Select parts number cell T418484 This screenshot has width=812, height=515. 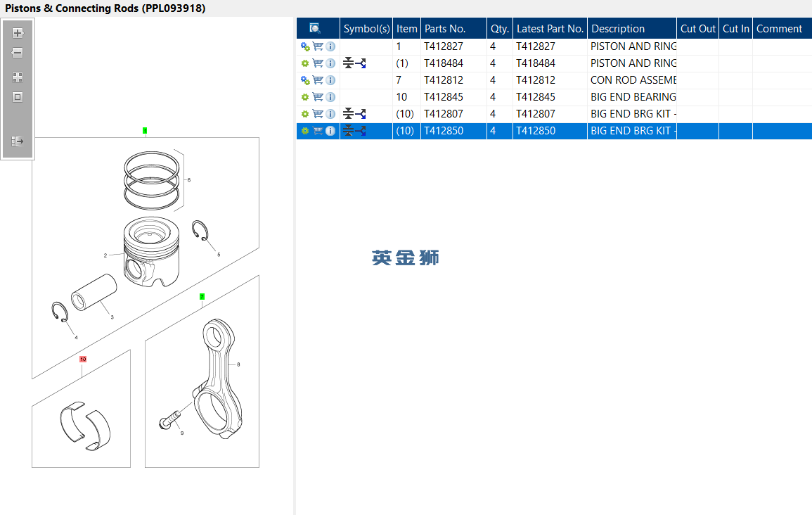(453, 63)
